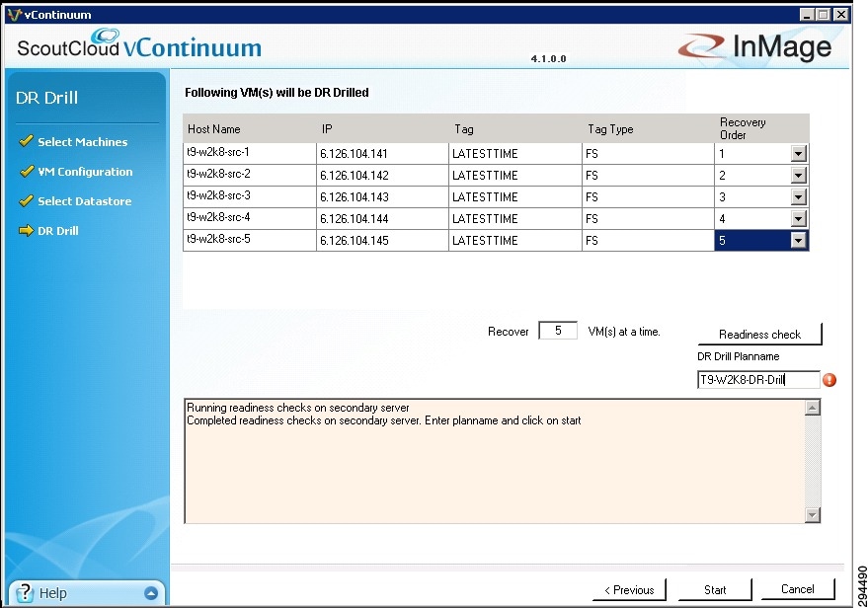Click the checkmark icon next to Select Machines
Image resolution: width=868 pixels, height=608 pixels.
coord(26,141)
